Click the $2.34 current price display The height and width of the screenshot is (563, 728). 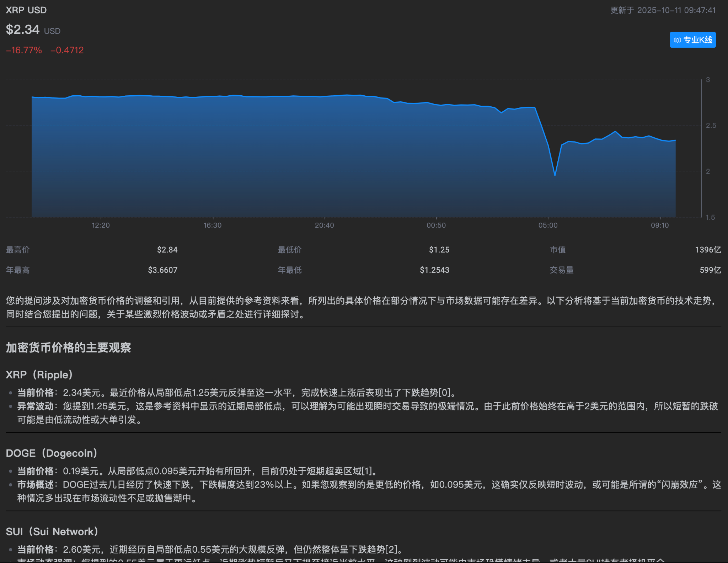(x=23, y=30)
